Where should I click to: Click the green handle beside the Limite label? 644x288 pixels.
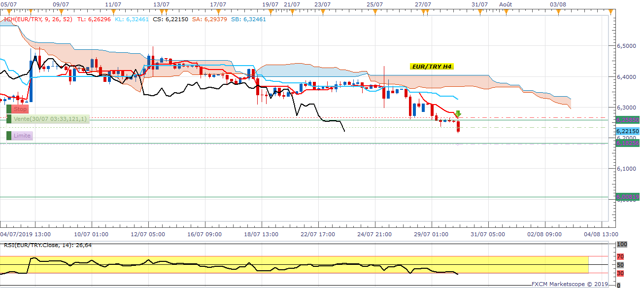pos(9,136)
